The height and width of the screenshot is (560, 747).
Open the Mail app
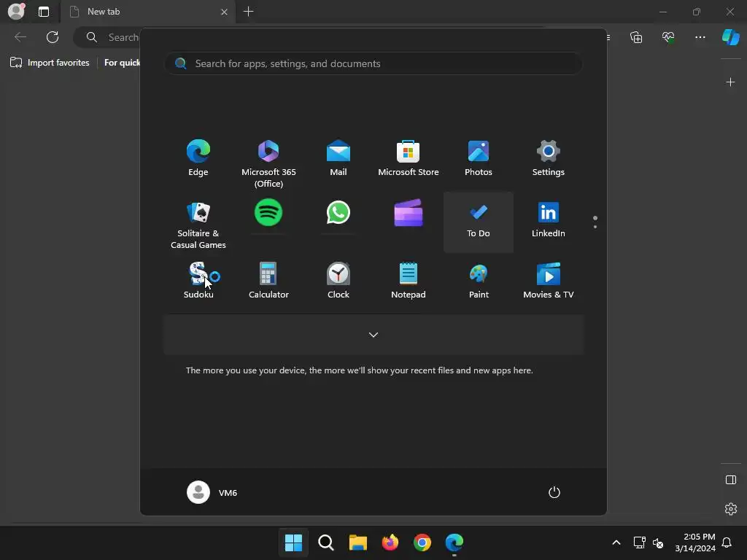click(x=338, y=158)
